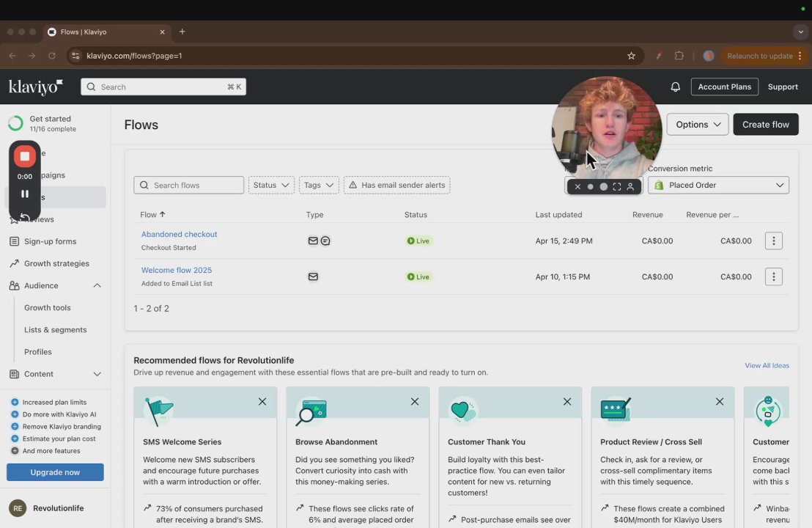This screenshot has width=812, height=528.
Task: Open the Options dropdown
Action: (698, 125)
